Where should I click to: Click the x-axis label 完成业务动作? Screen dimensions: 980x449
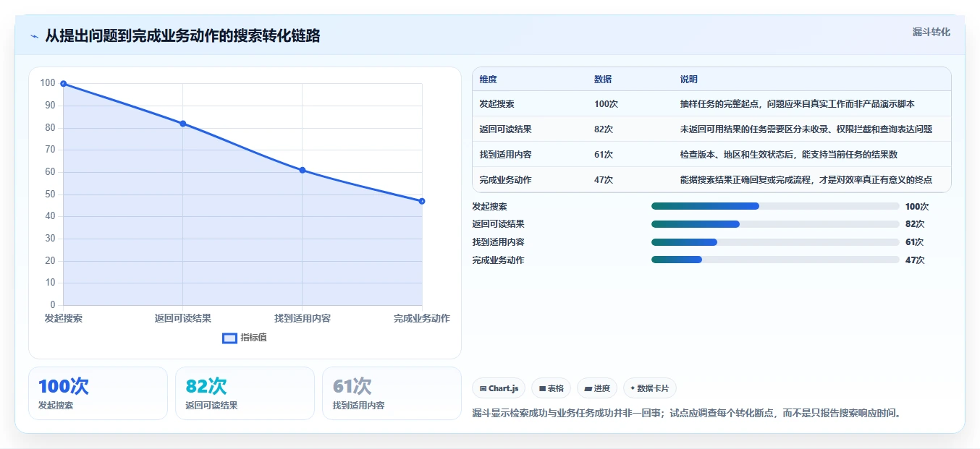(x=422, y=318)
